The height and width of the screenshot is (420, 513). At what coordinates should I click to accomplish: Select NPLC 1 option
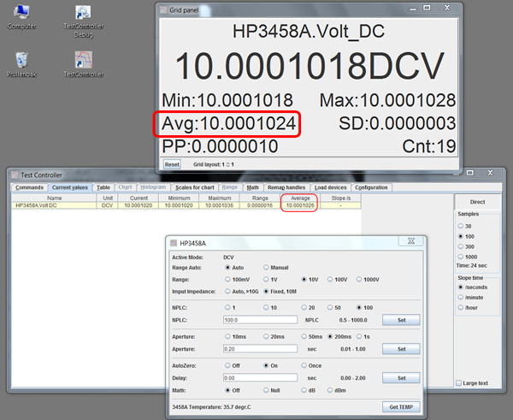227,307
